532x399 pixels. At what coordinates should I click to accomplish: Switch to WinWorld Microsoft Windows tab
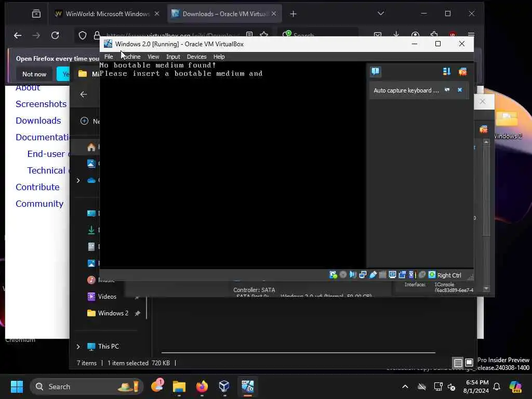click(107, 14)
